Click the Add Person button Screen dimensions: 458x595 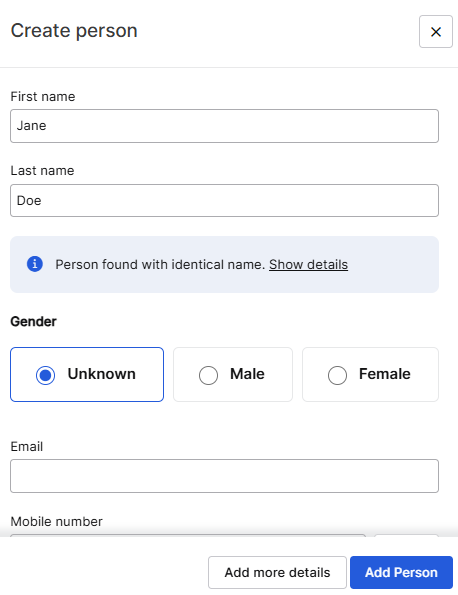click(x=401, y=572)
